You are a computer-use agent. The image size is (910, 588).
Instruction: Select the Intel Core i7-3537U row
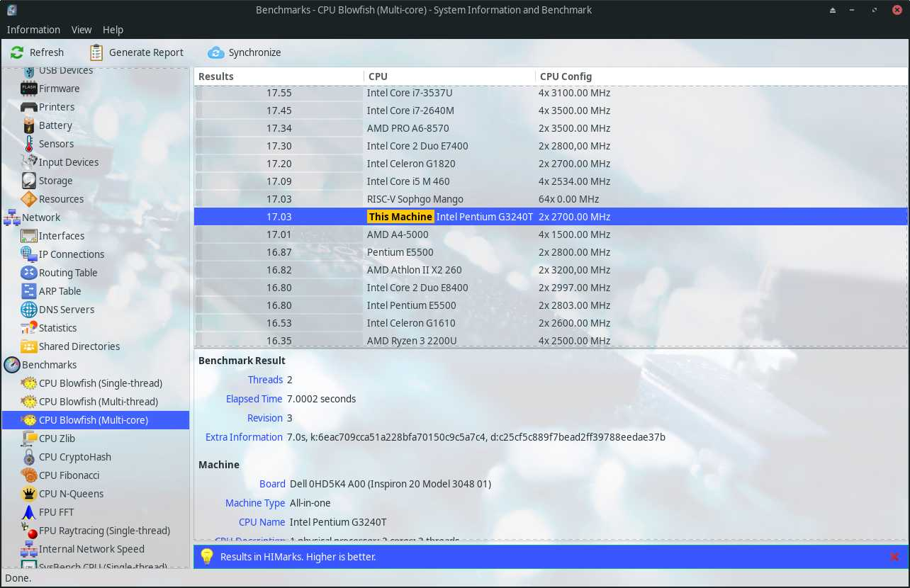[x=551, y=93]
